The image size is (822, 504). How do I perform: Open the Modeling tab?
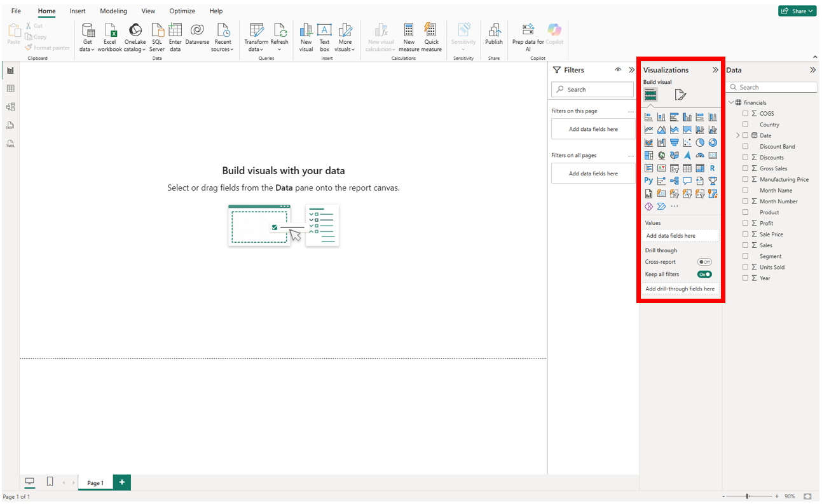pos(113,11)
